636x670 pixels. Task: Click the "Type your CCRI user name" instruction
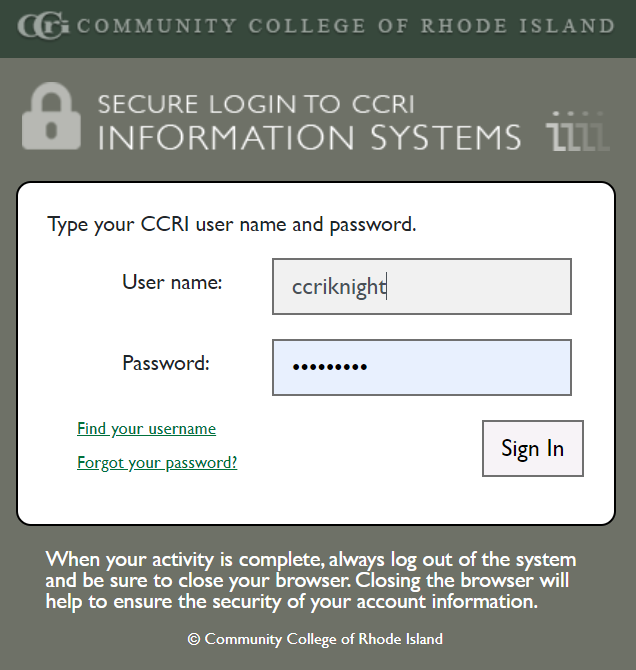click(232, 224)
